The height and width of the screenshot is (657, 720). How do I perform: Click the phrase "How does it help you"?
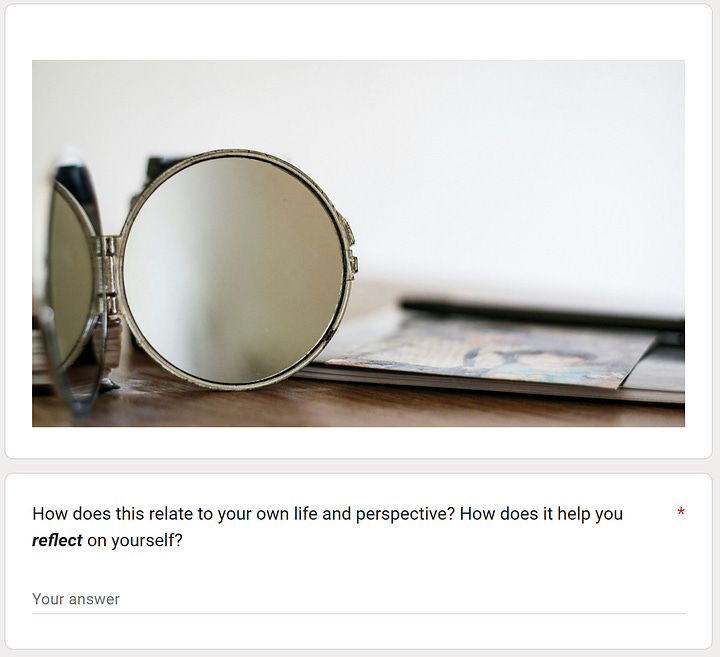[541, 514]
